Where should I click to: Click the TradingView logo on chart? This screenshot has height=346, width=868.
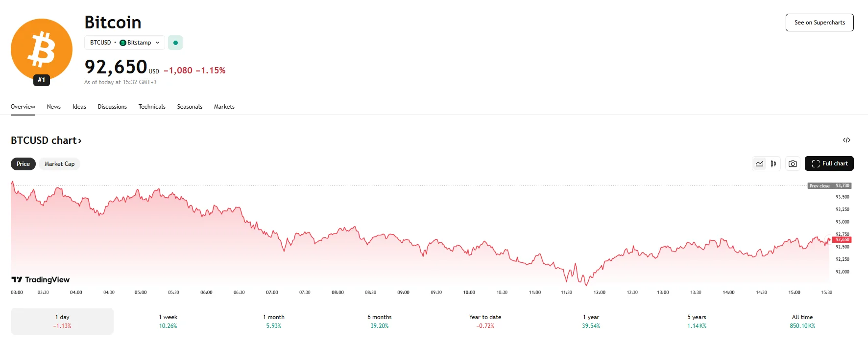pos(41,280)
